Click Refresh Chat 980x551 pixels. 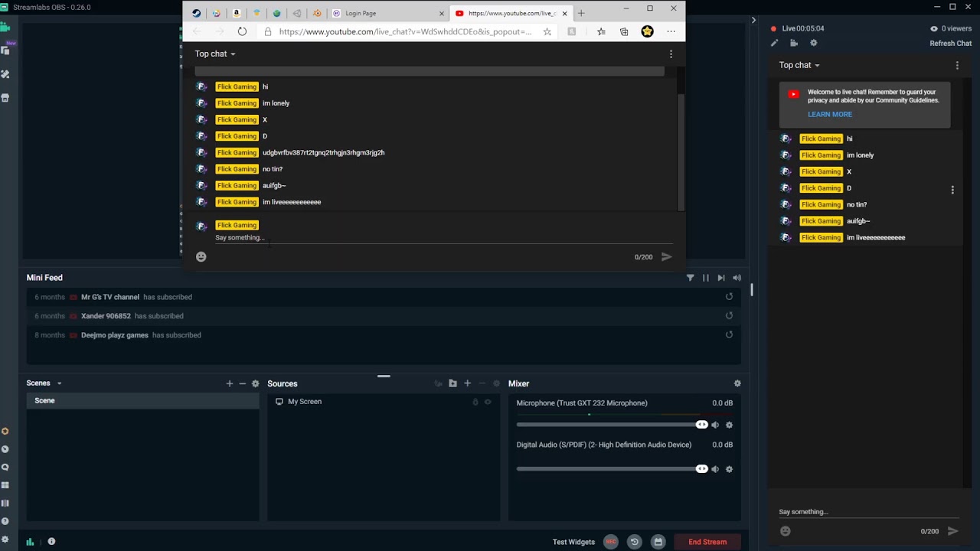point(950,44)
